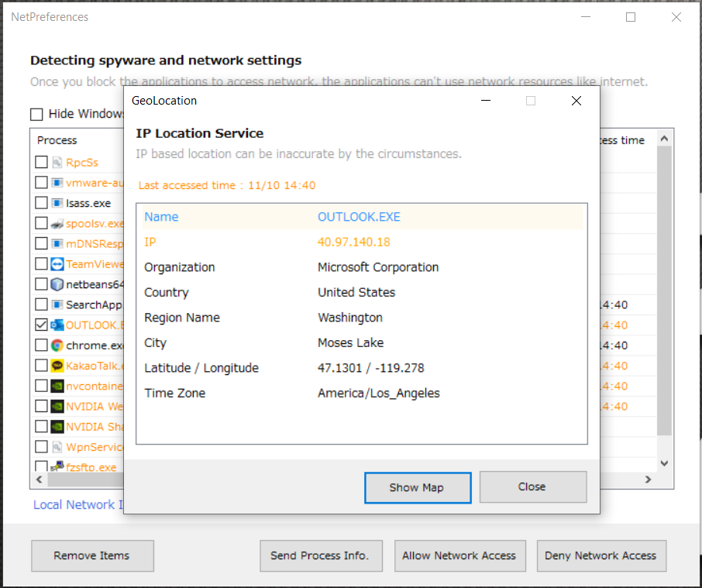Click the NVIDIA We process icon
This screenshot has width=702, height=588.
pos(57,406)
